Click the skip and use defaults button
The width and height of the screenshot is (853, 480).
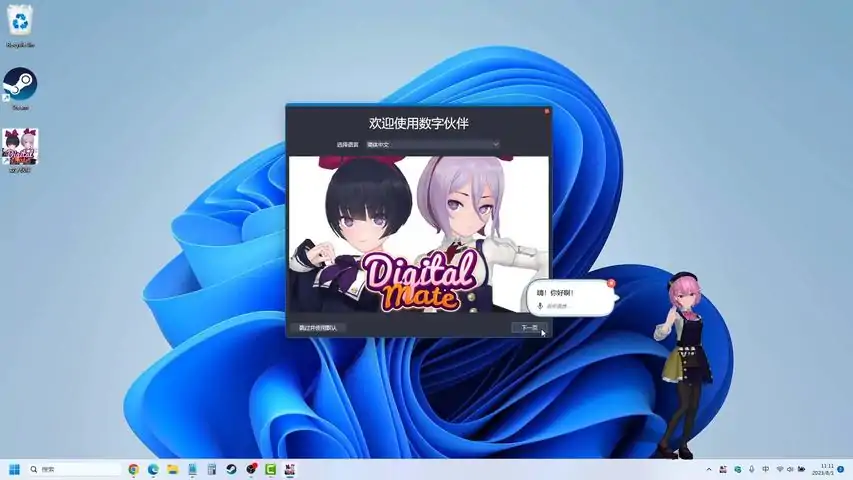[318, 327]
